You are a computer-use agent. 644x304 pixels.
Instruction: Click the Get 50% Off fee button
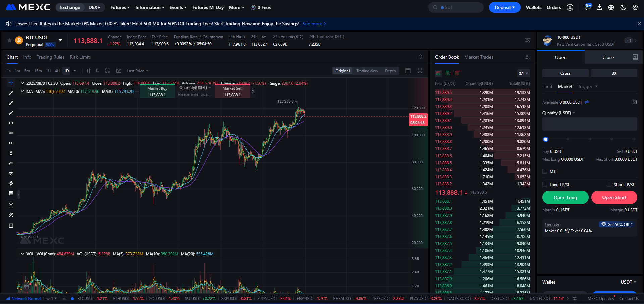[x=616, y=224]
